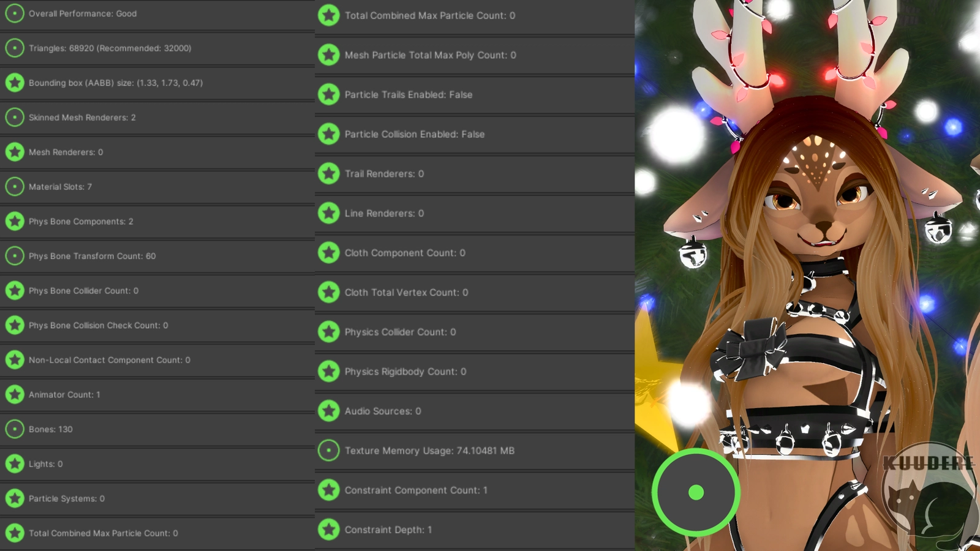Click the star icon beside Audio Sources
The image size is (980, 551).
(x=329, y=411)
